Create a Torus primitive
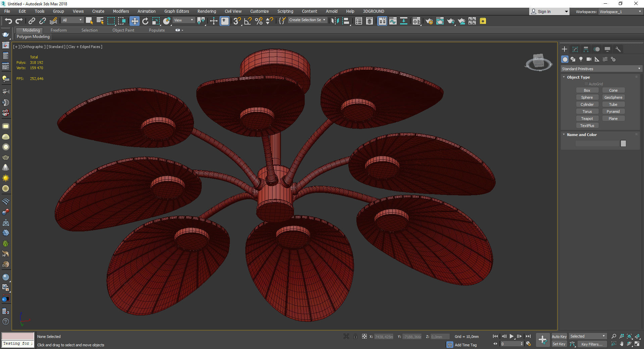This screenshot has height=349, width=644. point(587,112)
